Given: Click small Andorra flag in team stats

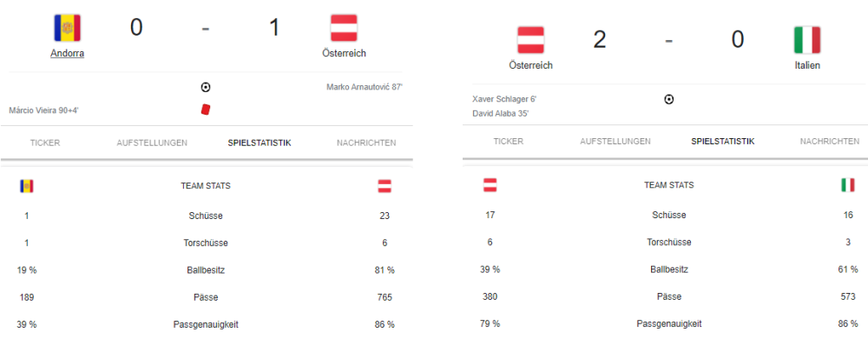Looking at the screenshot, I should tap(27, 186).
